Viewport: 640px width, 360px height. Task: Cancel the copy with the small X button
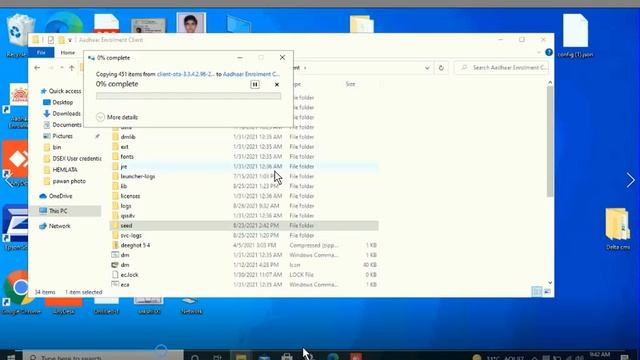[x=277, y=84]
